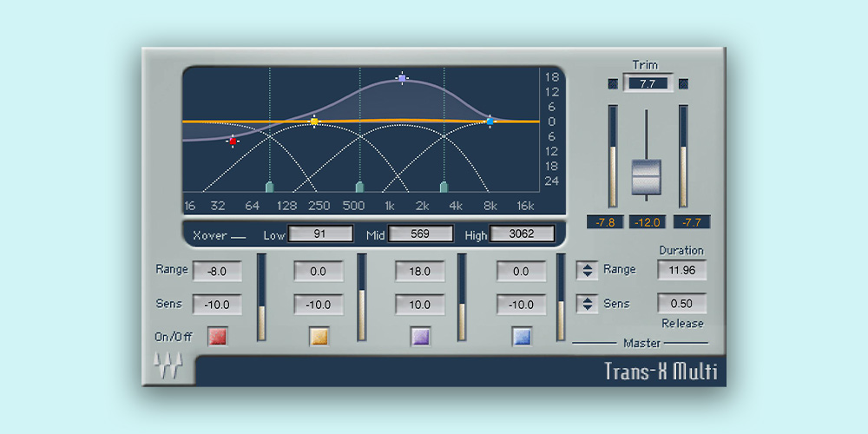Click the output gain fader knob

(x=646, y=177)
